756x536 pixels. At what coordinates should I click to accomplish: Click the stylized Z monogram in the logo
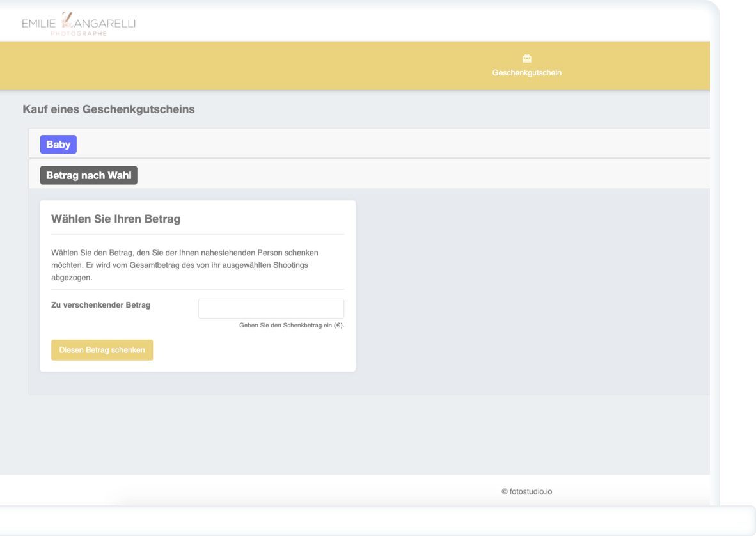(67, 20)
